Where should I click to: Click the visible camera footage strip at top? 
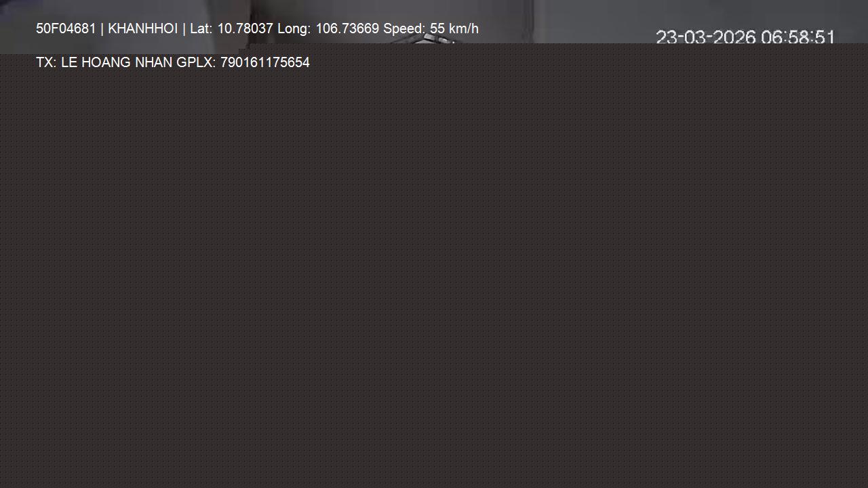coord(434,22)
